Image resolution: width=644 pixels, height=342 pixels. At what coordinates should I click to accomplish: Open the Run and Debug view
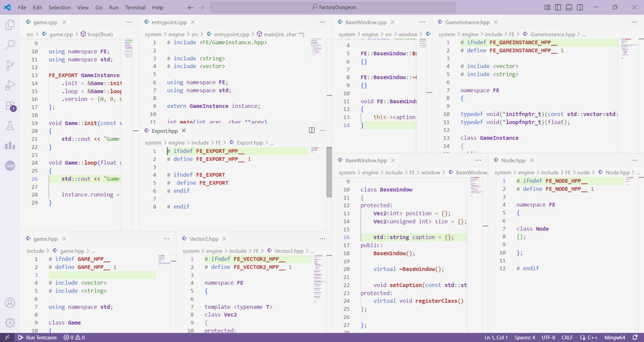pos(10,85)
